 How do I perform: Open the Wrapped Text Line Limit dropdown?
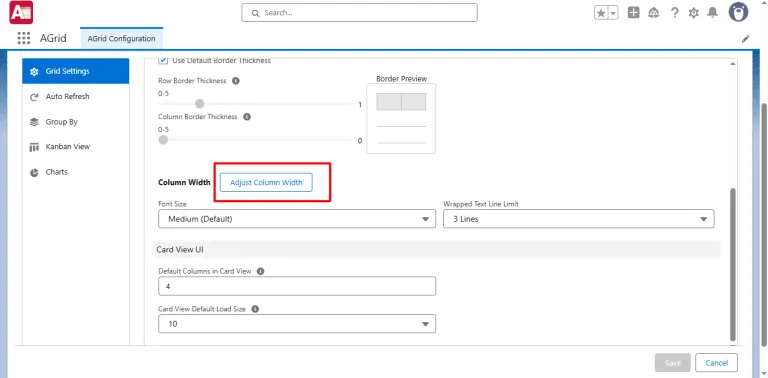point(578,219)
